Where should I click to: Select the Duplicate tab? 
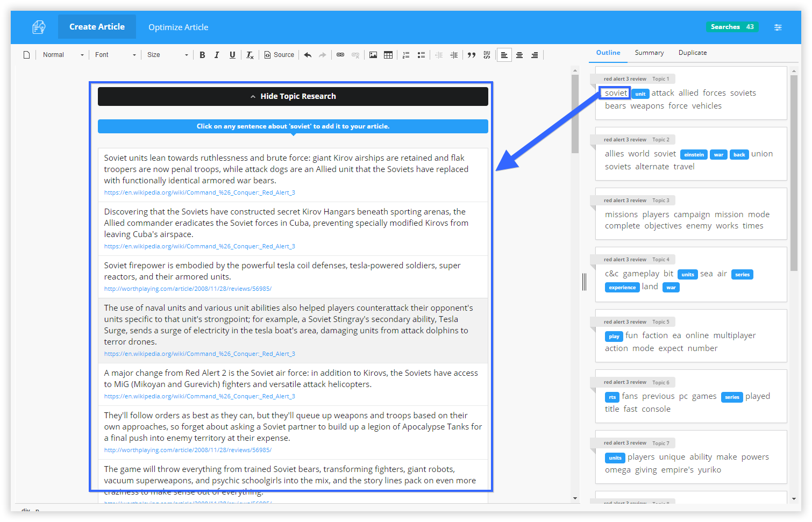(693, 53)
